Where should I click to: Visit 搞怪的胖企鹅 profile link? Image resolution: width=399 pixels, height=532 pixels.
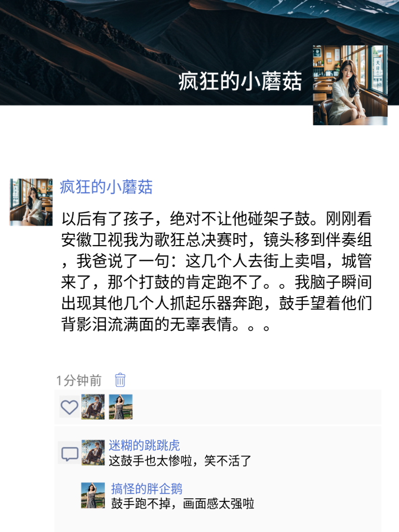click(x=147, y=488)
